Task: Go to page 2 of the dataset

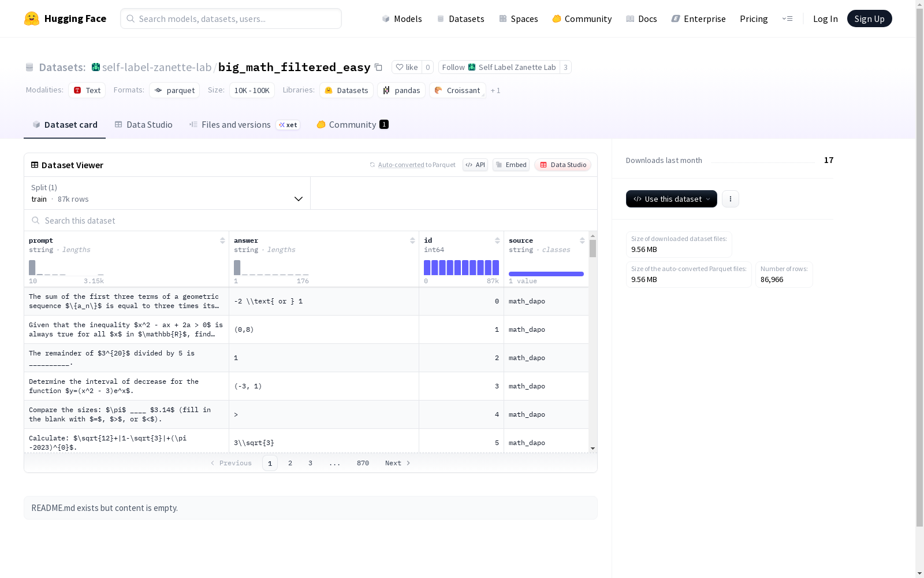Action: [x=290, y=463]
